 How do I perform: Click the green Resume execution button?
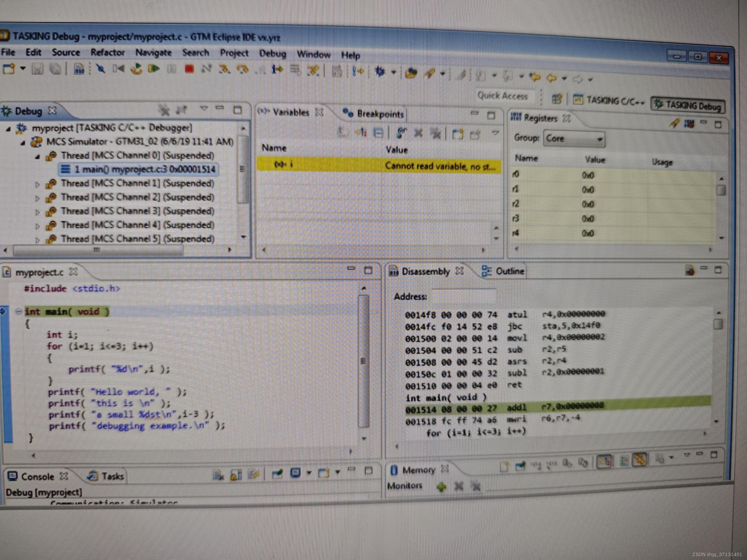154,69
